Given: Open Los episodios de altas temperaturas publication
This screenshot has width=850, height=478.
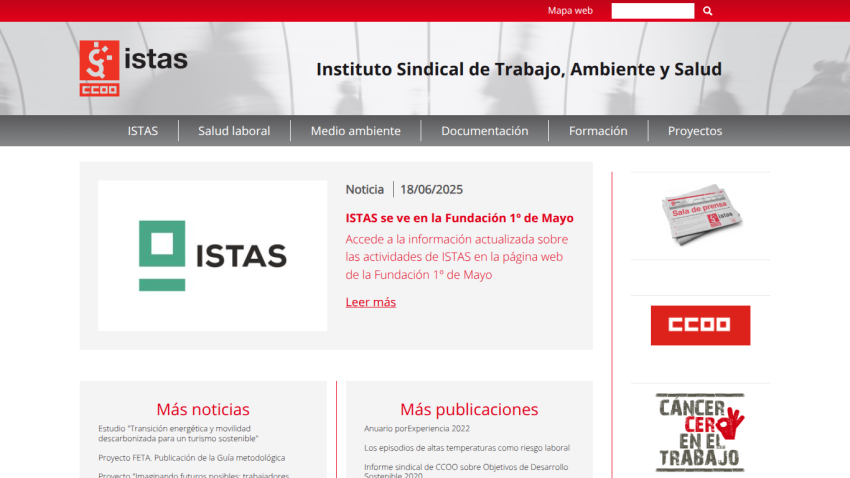Looking at the screenshot, I should 467,448.
